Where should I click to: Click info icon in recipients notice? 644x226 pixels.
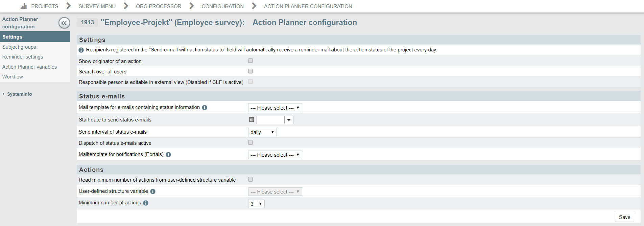(81, 50)
